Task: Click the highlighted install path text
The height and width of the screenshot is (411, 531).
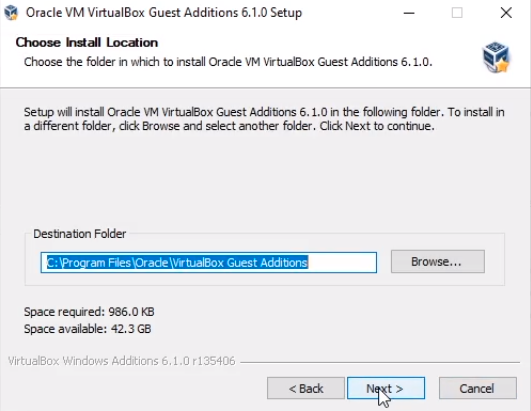Action: (x=177, y=263)
